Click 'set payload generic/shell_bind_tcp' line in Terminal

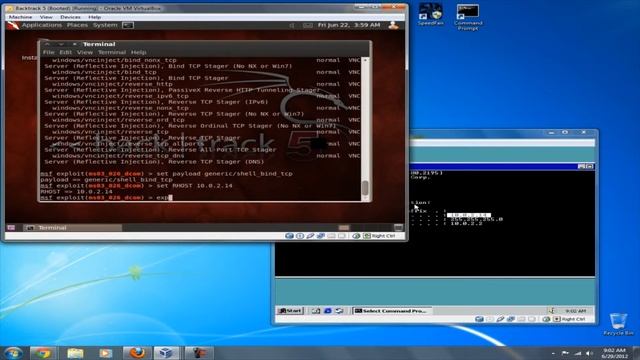click(x=167, y=174)
